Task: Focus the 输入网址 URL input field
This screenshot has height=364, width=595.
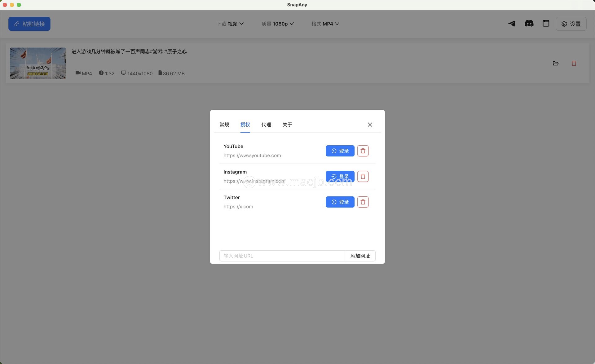Action: (x=282, y=256)
